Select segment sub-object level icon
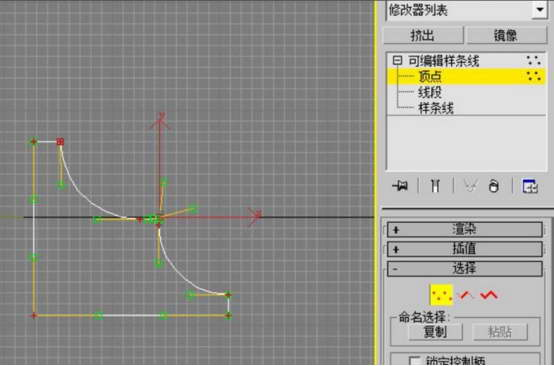Image resolution: width=554 pixels, height=366 pixels. click(x=466, y=295)
